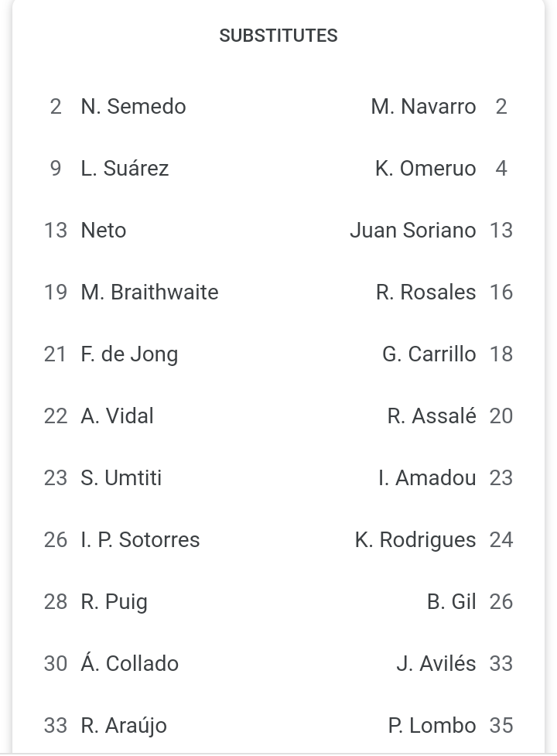
Task: Click R. Puig name
Action: point(114,602)
